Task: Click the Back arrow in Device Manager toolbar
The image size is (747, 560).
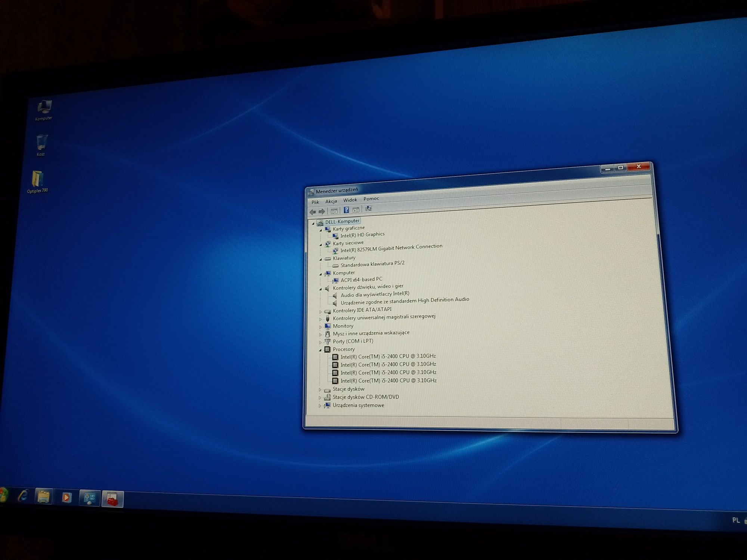Action: coord(313,212)
